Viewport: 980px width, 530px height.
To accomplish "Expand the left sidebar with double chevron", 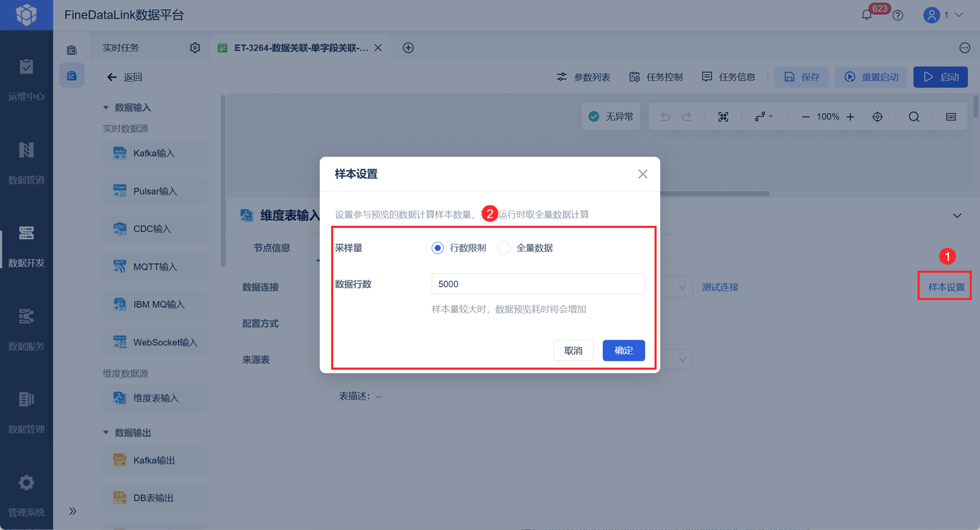I will [x=73, y=511].
